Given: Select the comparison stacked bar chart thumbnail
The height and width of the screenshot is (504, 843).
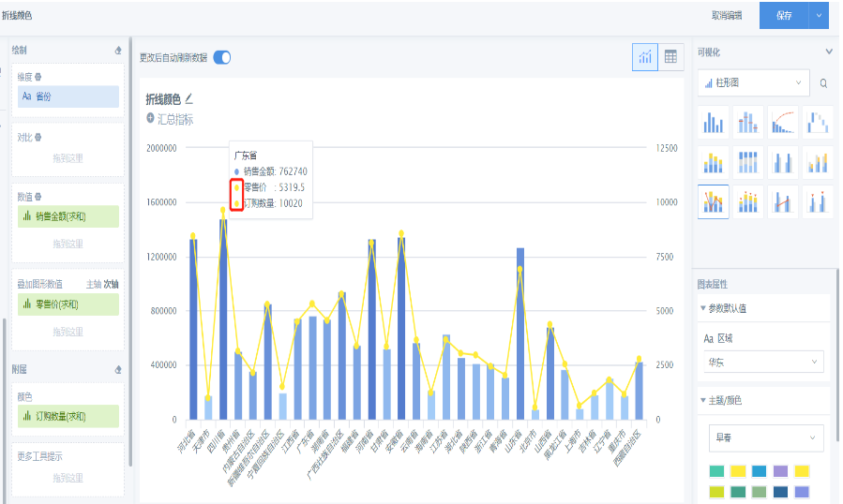Looking at the screenshot, I should coord(817,162).
